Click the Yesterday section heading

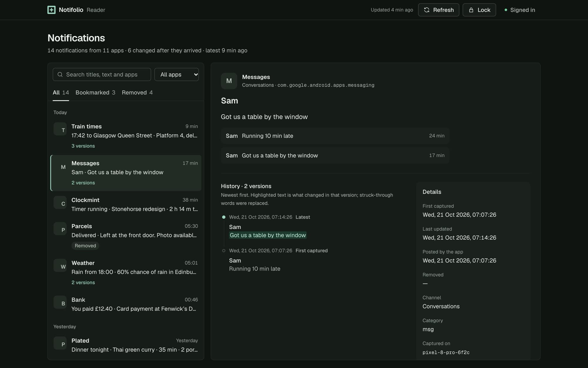(65, 326)
